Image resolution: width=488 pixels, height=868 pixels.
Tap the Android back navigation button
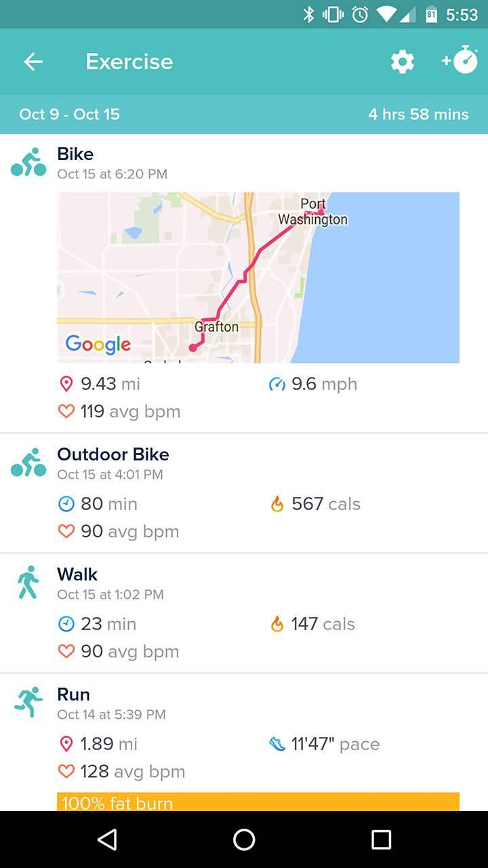pos(107,840)
